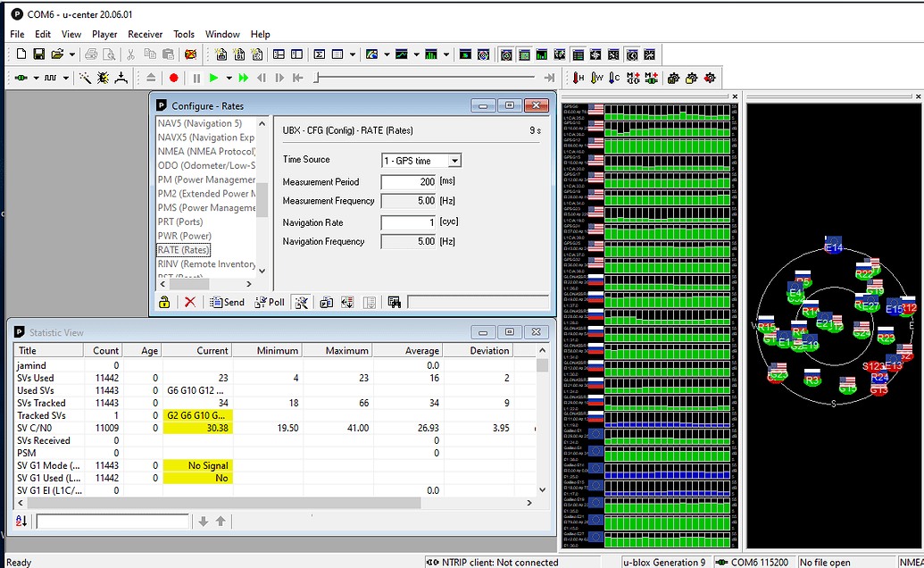
Task: Toggle the yellow lock icon in Configure window
Action: (164, 303)
